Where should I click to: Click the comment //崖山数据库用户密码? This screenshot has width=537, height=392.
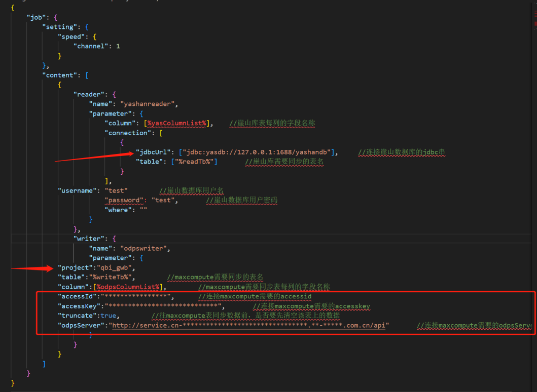[242, 200]
